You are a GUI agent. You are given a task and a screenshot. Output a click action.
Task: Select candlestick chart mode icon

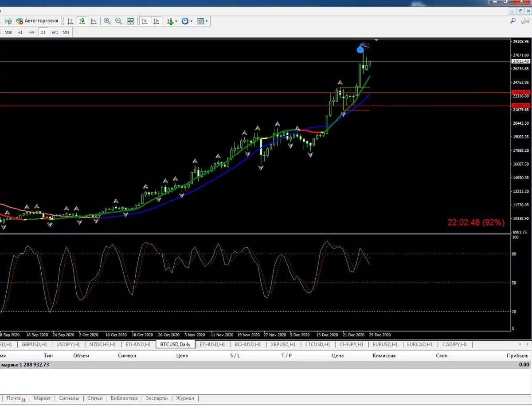point(82,21)
